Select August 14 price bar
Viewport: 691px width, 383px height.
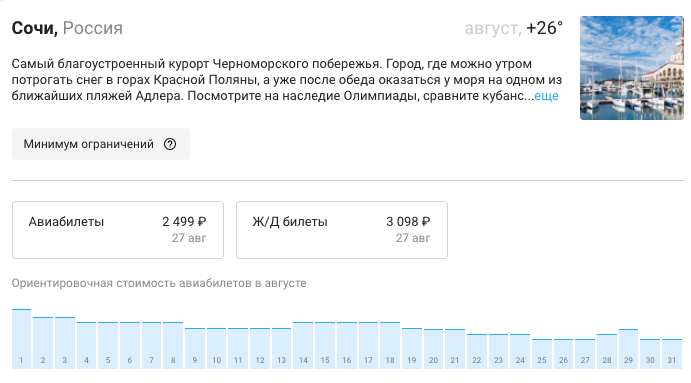303,345
